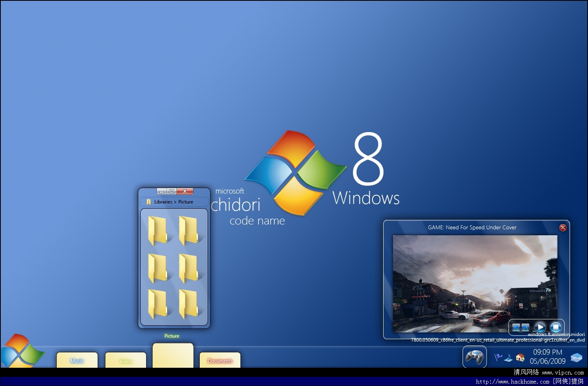
Task: Click Libraries in the breadcrumb path
Action: point(163,202)
